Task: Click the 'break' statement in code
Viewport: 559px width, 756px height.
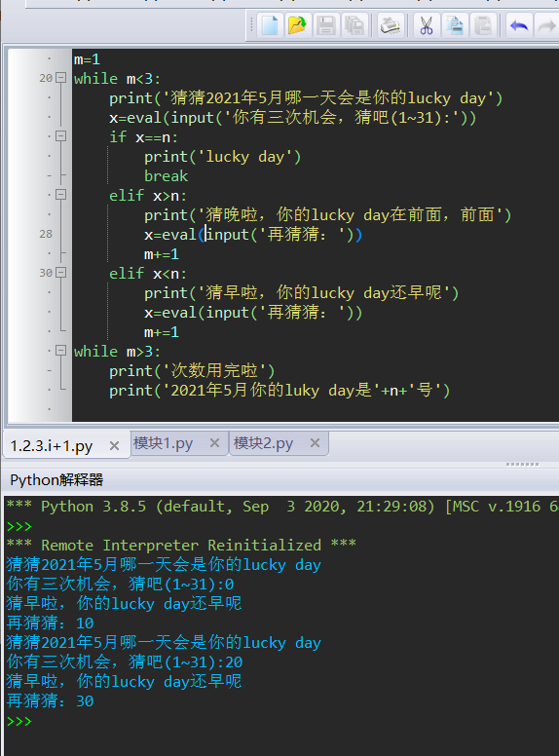Action: [x=166, y=176]
